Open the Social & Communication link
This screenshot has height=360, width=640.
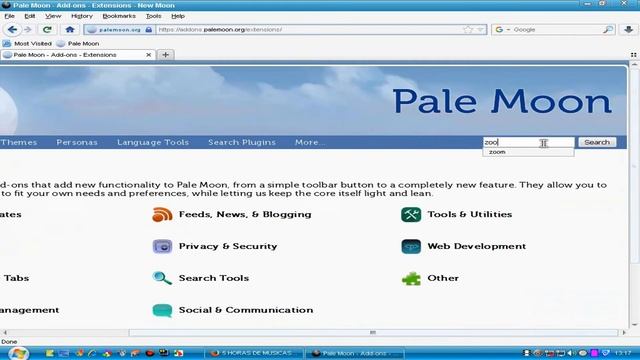point(246,310)
